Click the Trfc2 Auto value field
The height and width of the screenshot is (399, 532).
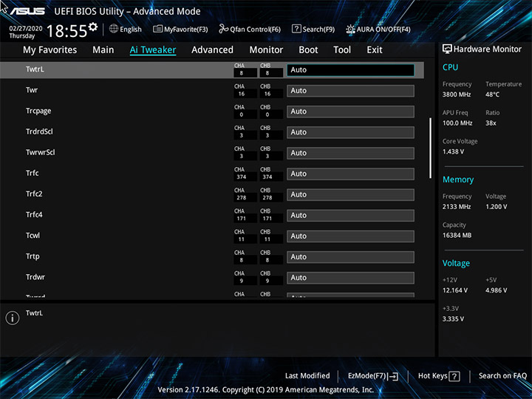350,195
